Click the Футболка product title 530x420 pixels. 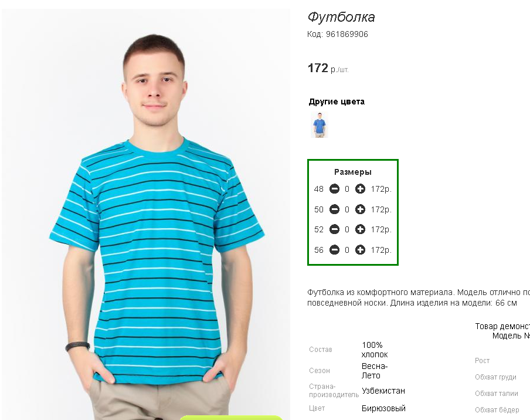point(341,17)
